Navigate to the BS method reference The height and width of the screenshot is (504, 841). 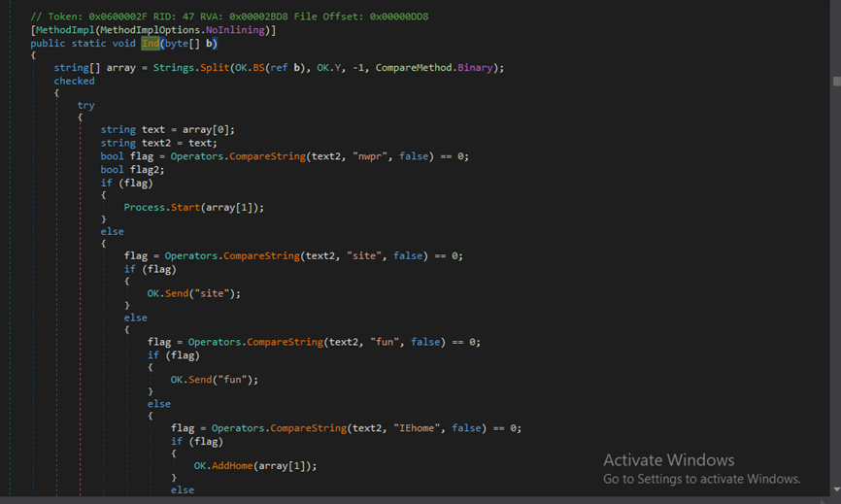click(258, 68)
